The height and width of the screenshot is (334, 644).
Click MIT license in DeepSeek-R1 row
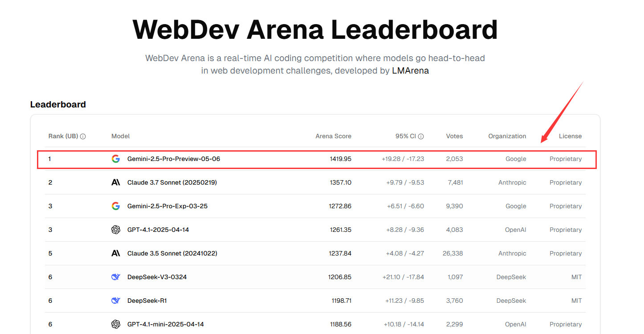tap(577, 301)
